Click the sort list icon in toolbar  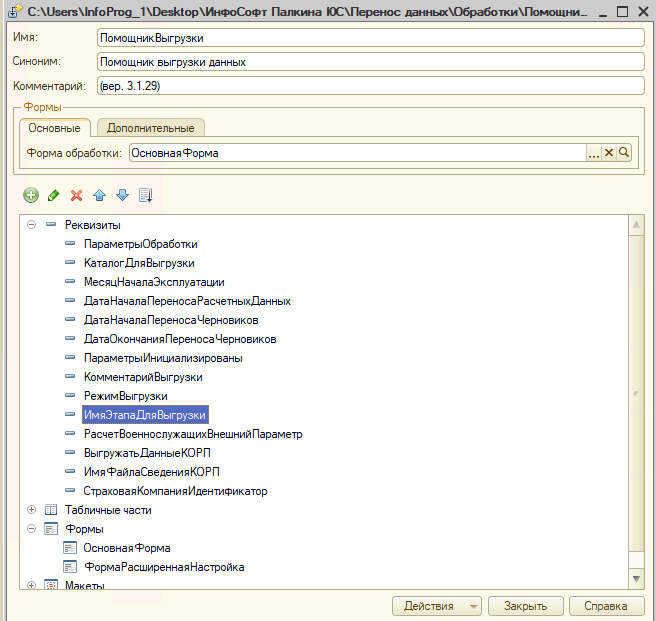(145, 194)
